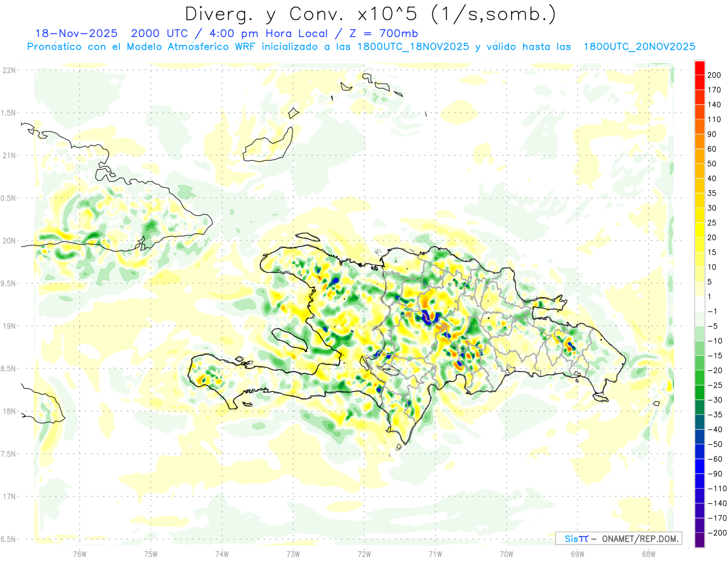Click the "17N" latitude label
This screenshot has width=728, height=562.
click(x=9, y=497)
